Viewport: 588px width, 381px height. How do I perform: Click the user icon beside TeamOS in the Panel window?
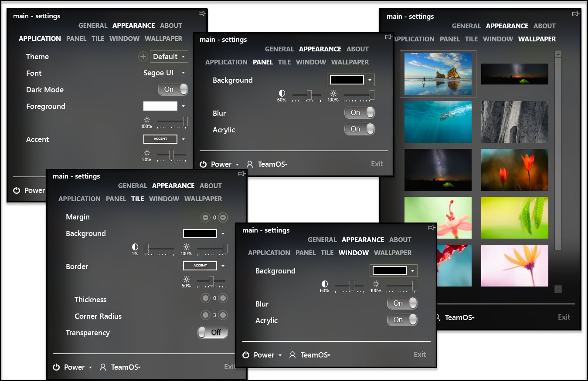tap(250, 164)
